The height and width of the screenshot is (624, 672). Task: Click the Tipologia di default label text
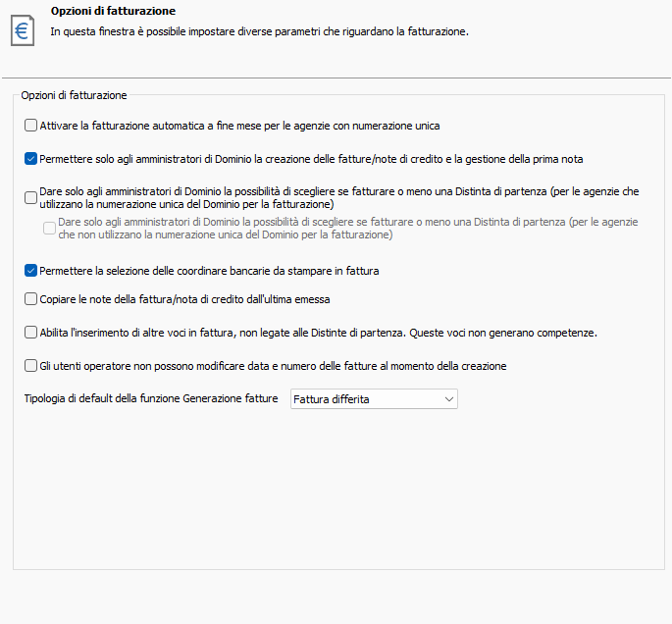point(151,398)
